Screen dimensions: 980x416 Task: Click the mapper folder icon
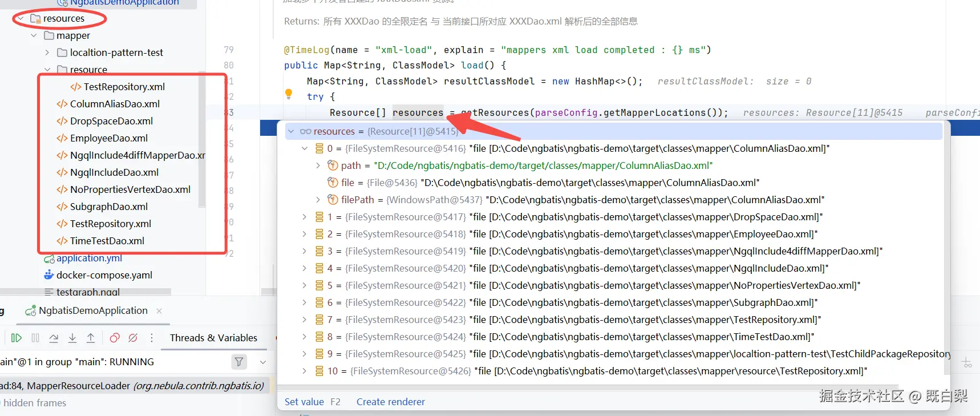pos(49,35)
